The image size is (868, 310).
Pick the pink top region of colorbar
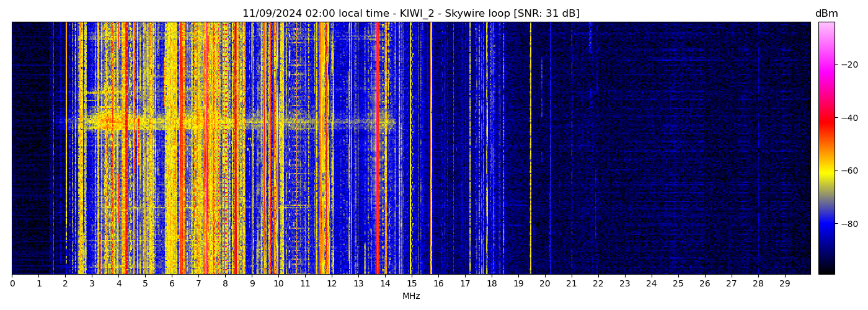[826, 31]
